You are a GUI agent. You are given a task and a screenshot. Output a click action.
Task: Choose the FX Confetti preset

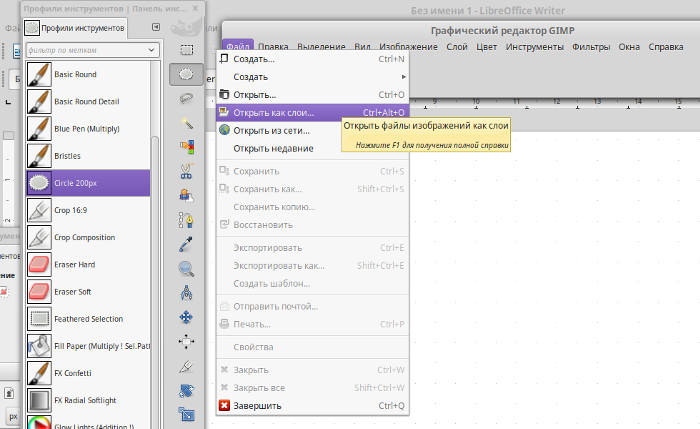[x=88, y=373]
